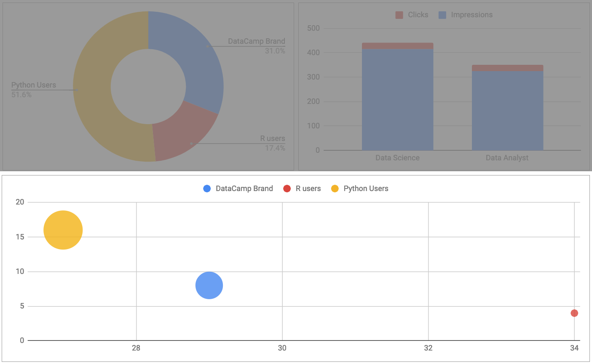Click the '28' x-axis value in bubble chart

[136, 348]
